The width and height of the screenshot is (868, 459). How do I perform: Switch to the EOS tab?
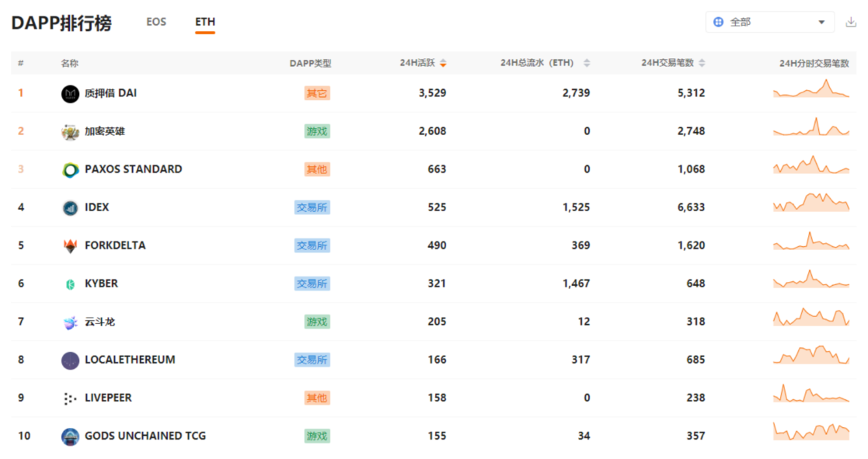(x=156, y=22)
